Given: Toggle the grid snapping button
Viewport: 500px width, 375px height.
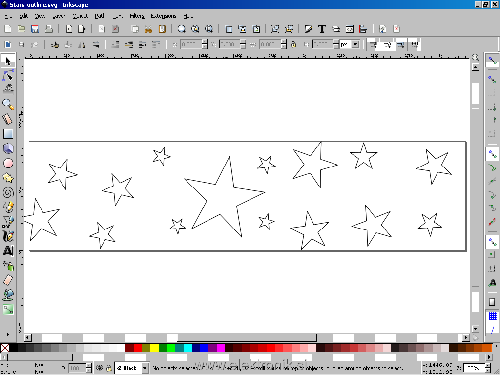Looking at the screenshot, I should 493,316.
